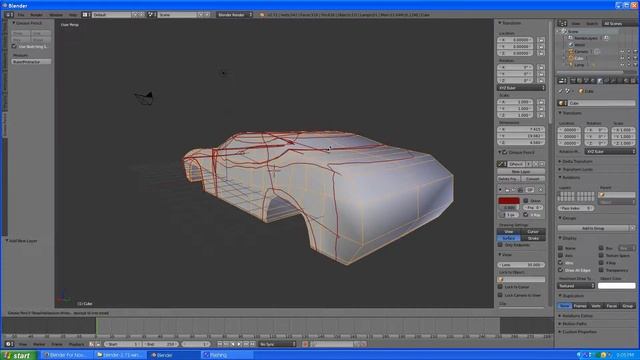Click the Default screen layout field
The image size is (640, 360).
111,15
